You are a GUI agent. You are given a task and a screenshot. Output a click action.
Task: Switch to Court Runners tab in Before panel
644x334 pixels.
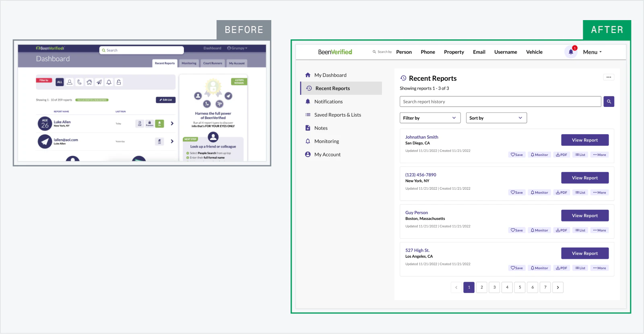(x=213, y=63)
